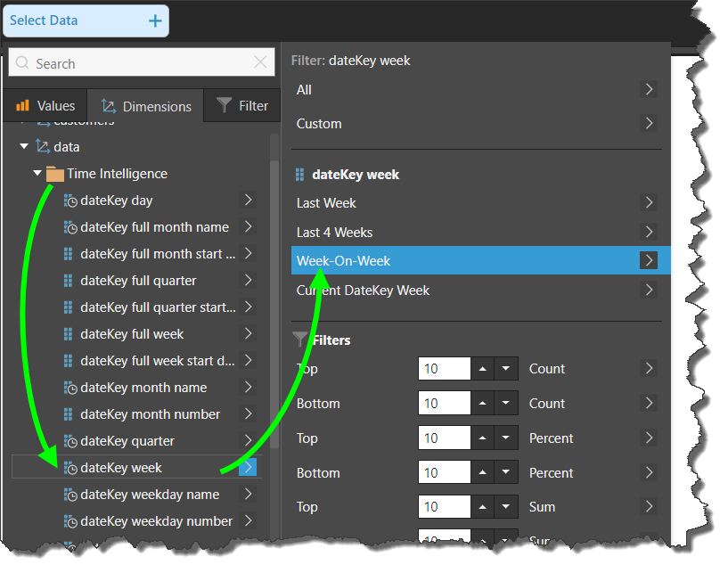Click the Top Sum number field
The height and width of the screenshot is (573, 728).
(443, 507)
